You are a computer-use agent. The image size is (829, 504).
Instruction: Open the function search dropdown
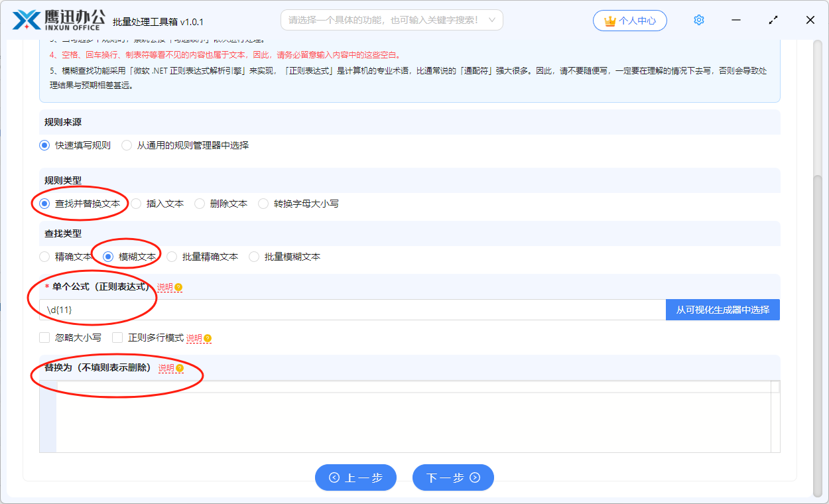pos(392,20)
